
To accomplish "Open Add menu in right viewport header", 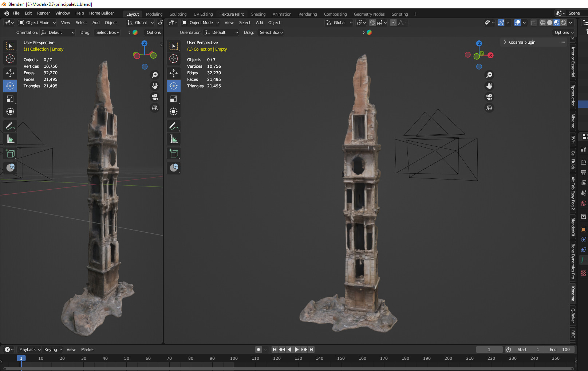I will (259, 23).
